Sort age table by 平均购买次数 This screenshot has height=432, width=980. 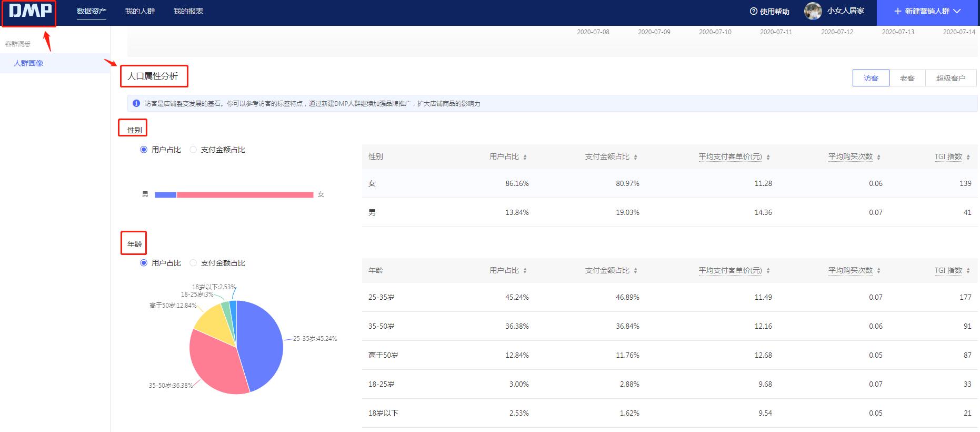pos(878,271)
